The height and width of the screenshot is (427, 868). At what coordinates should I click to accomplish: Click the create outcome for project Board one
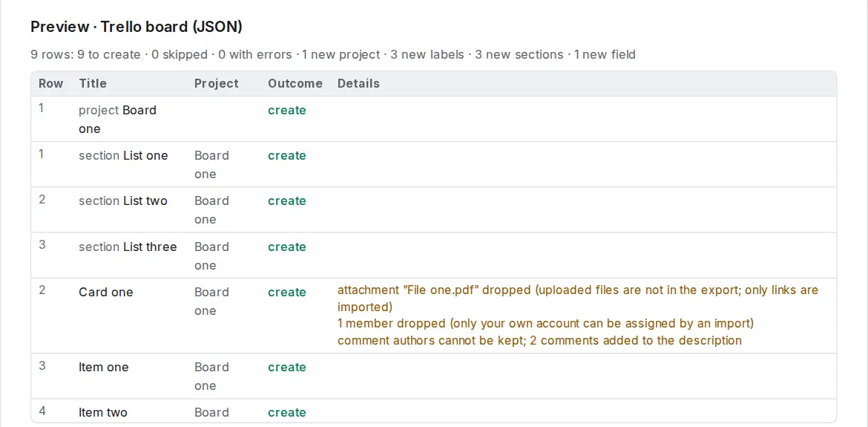[x=287, y=110]
